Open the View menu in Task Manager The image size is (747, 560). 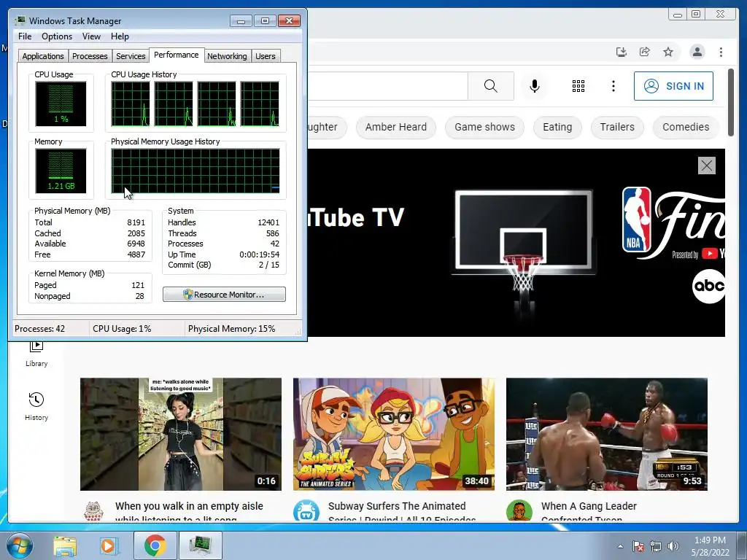click(91, 36)
